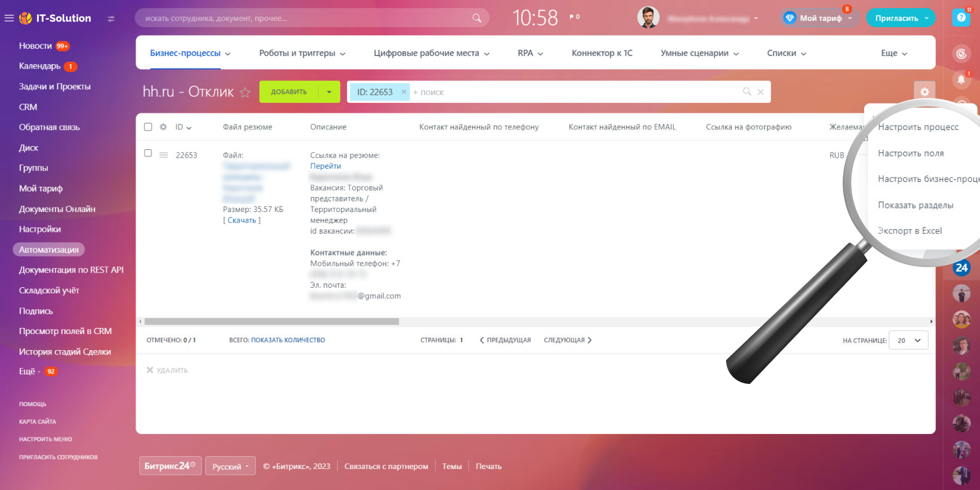
Task: Expand the Еще top menu
Action: point(894,53)
